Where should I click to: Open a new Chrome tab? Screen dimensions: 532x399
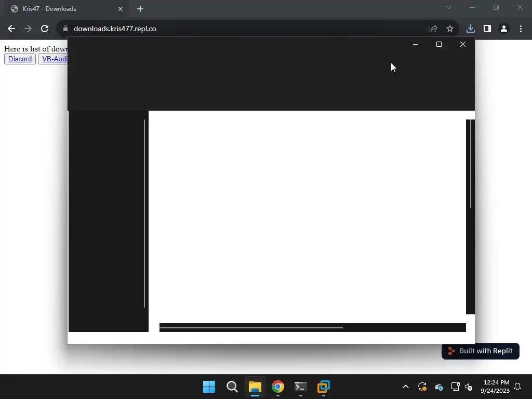(140, 9)
